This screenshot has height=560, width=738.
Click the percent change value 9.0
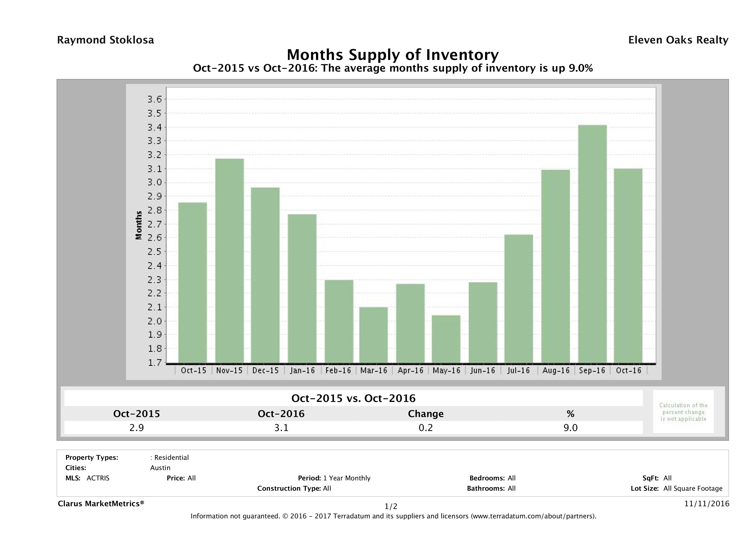[570, 428]
